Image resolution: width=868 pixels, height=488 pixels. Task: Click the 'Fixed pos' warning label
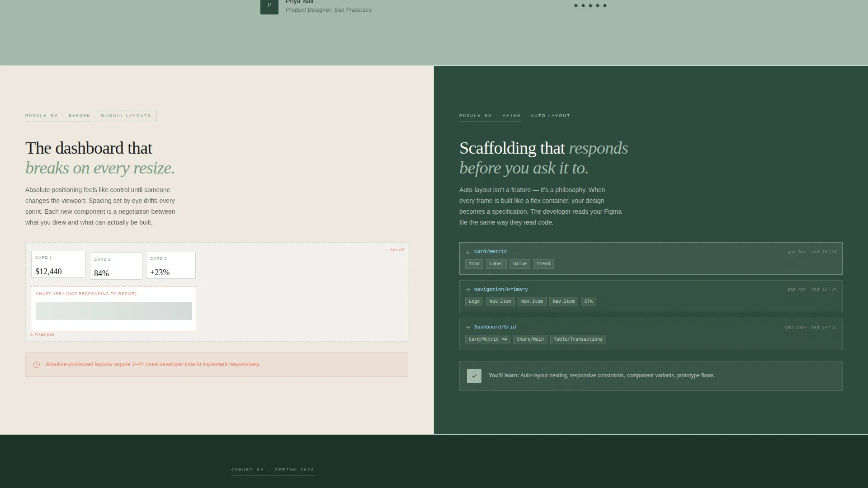click(42, 334)
